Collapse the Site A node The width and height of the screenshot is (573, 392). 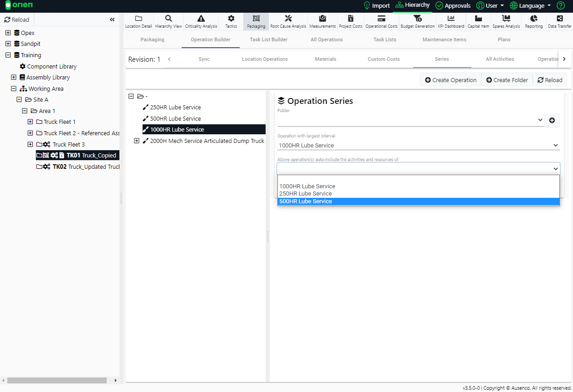19,99
